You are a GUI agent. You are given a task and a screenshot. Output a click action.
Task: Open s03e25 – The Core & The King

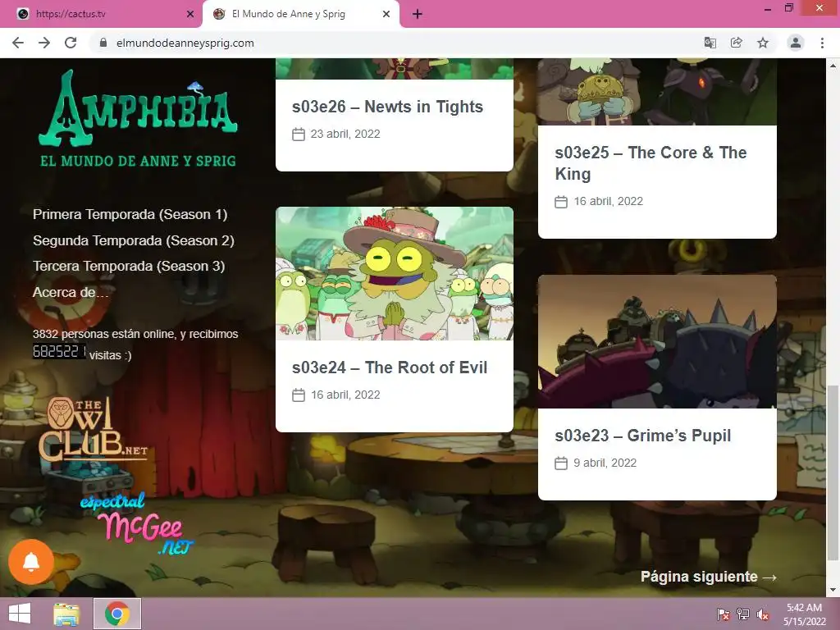pos(651,163)
